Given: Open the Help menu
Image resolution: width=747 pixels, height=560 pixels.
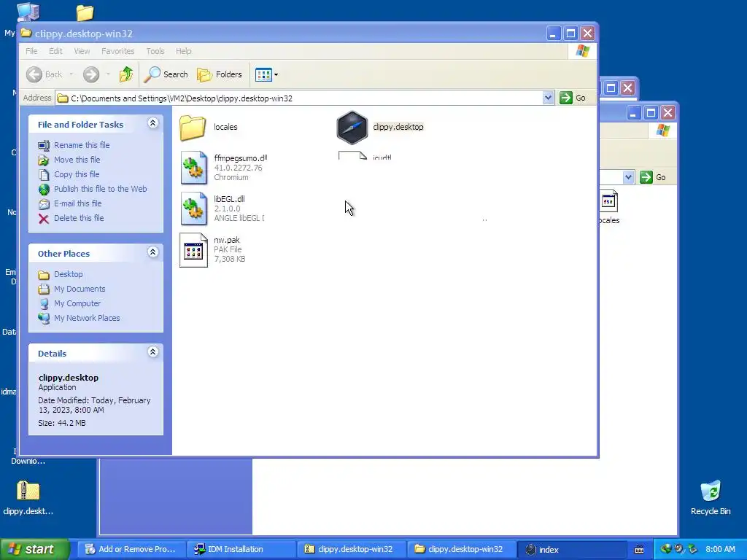Looking at the screenshot, I should [183, 51].
